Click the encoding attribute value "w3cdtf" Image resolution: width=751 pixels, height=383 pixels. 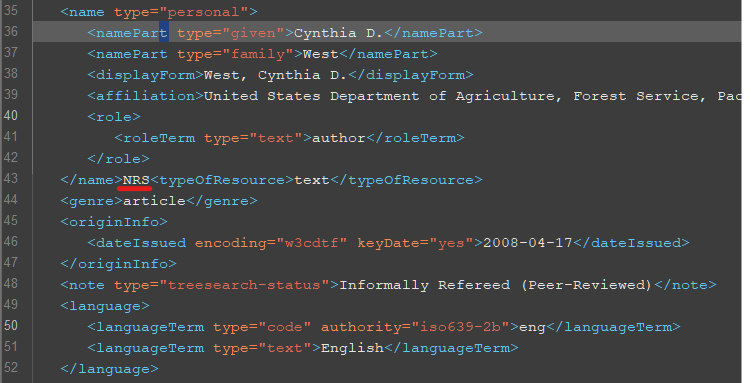311,243
